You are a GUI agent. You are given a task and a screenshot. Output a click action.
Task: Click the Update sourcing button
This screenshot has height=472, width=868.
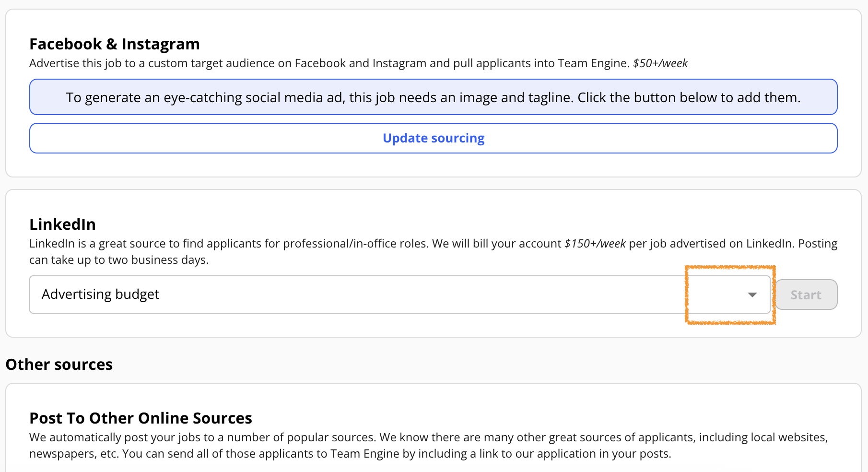click(x=433, y=138)
